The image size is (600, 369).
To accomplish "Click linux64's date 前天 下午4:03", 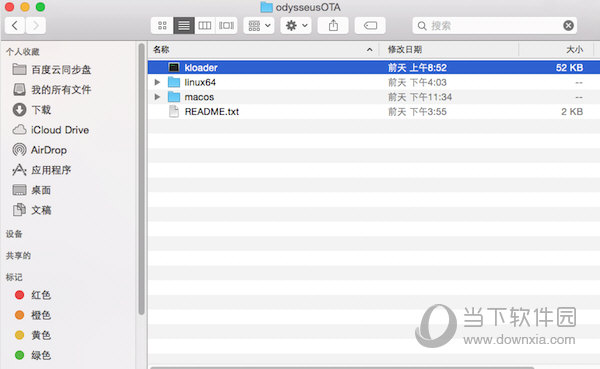I will point(417,82).
